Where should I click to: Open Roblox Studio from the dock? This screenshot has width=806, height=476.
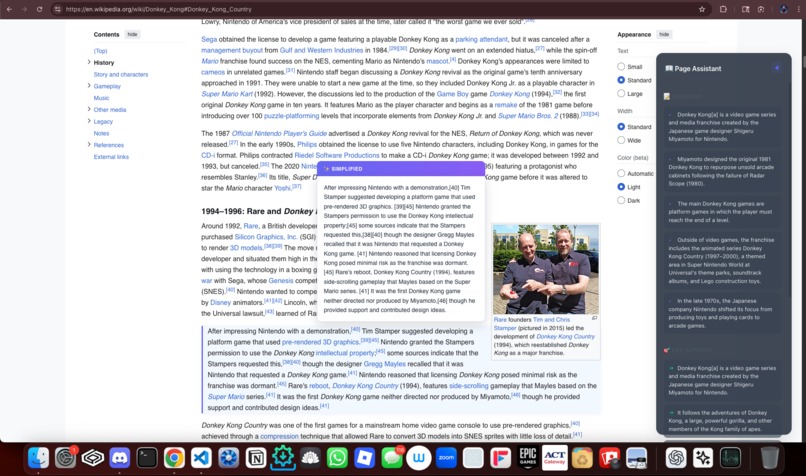364,457
